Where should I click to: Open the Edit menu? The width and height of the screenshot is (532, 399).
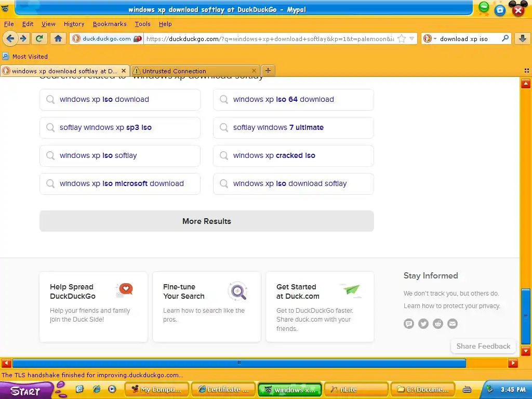[28, 24]
